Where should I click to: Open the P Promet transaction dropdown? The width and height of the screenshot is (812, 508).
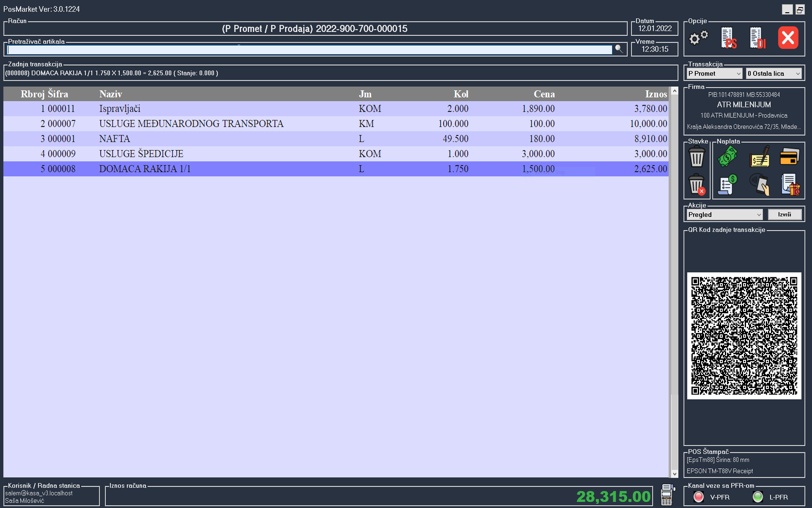pyautogui.click(x=714, y=74)
